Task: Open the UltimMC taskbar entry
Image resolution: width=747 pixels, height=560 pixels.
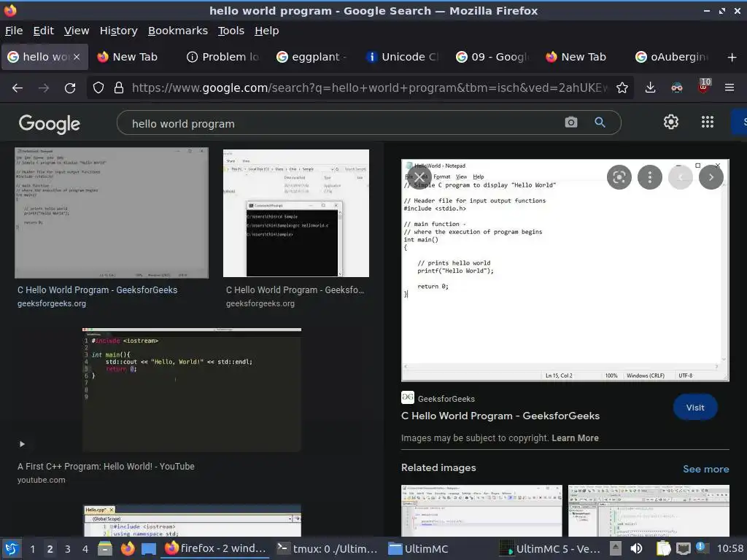Action: [418, 548]
